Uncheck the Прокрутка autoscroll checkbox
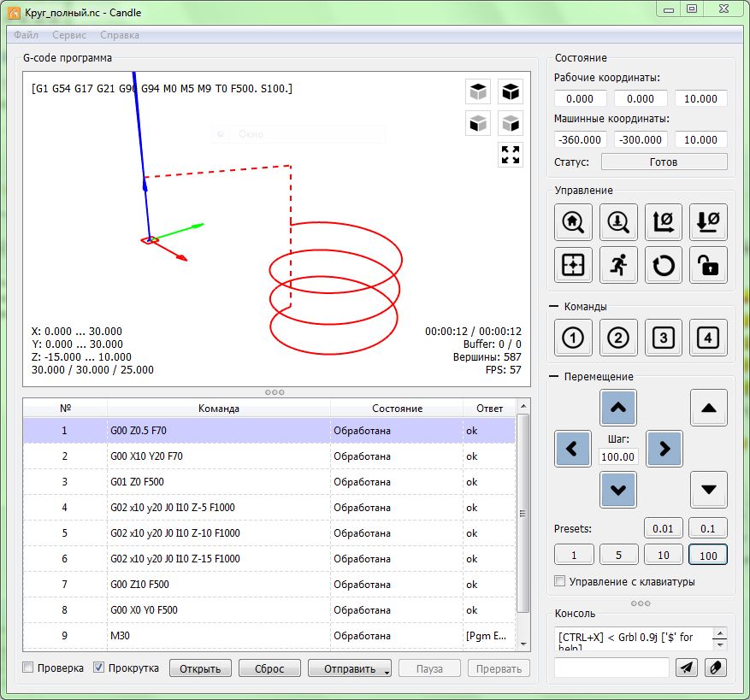 pyautogui.click(x=99, y=668)
